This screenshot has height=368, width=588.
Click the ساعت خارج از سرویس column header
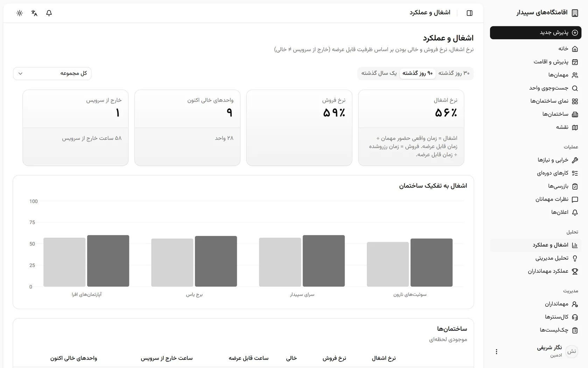point(167,358)
